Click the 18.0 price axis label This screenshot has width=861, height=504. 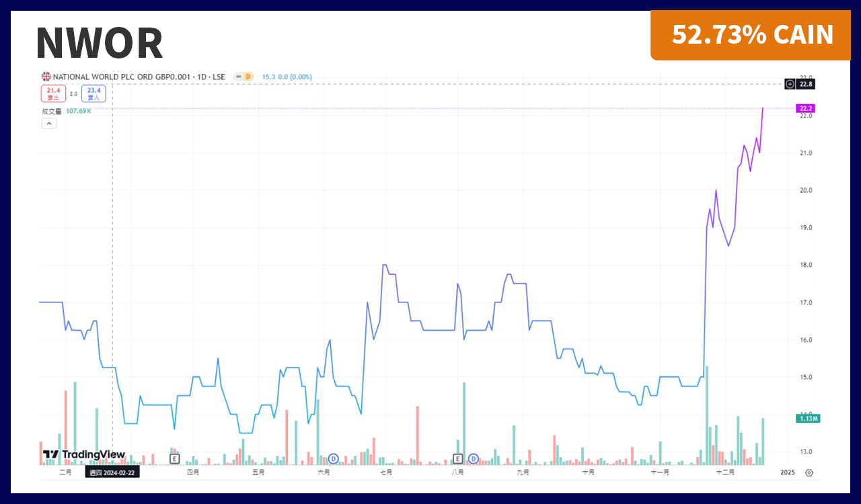805,265
